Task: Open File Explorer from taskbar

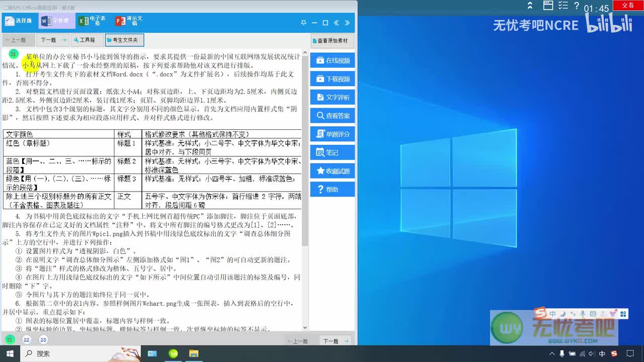Action: [x=194, y=353]
